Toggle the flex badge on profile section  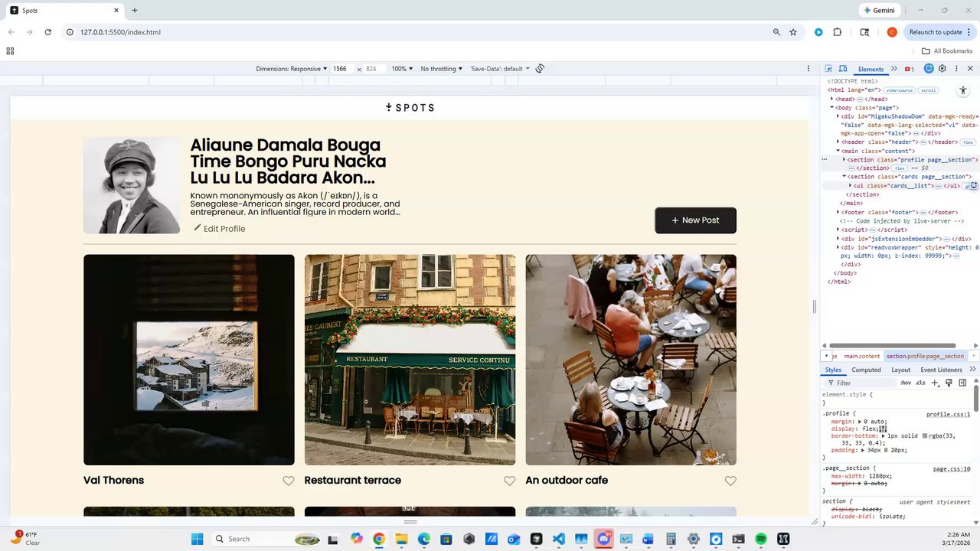coord(900,168)
